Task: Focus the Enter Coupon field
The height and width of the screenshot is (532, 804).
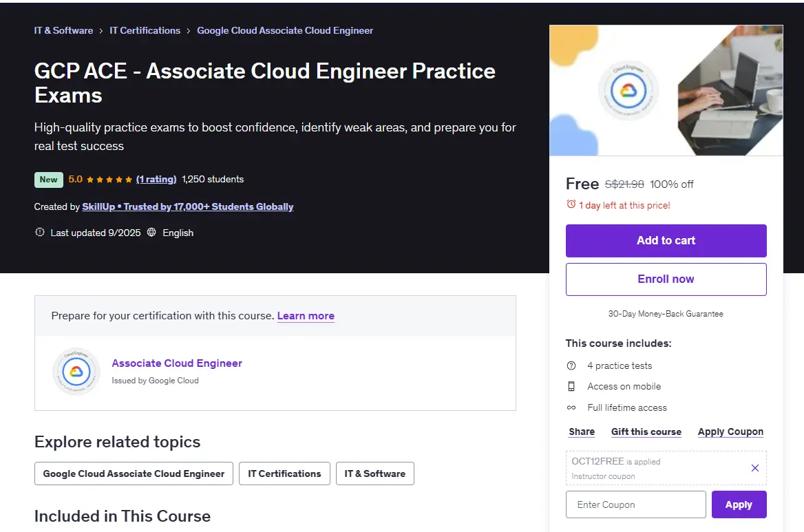Action: (636, 505)
